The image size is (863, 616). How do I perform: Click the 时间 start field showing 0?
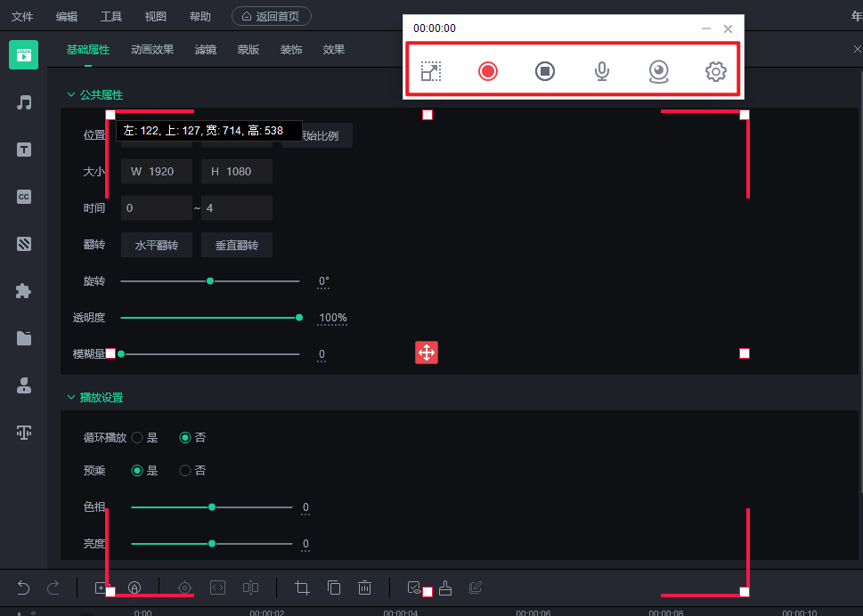coord(157,208)
